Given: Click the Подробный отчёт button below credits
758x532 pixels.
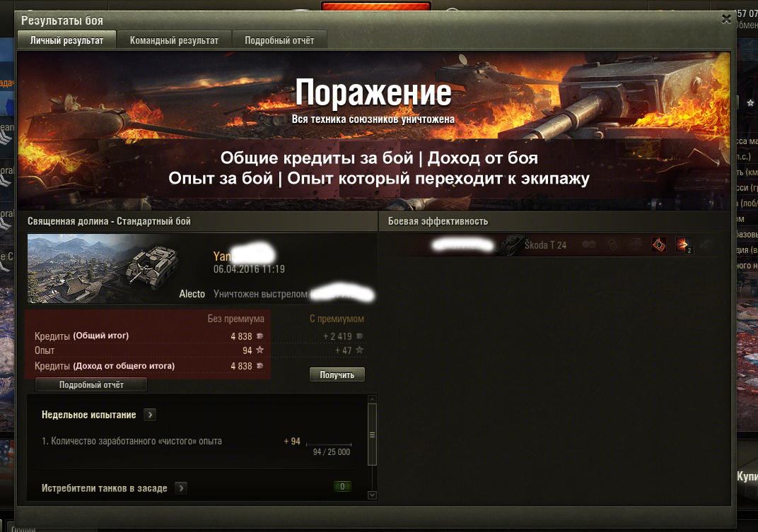Looking at the screenshot, I should tap(91, 384).
